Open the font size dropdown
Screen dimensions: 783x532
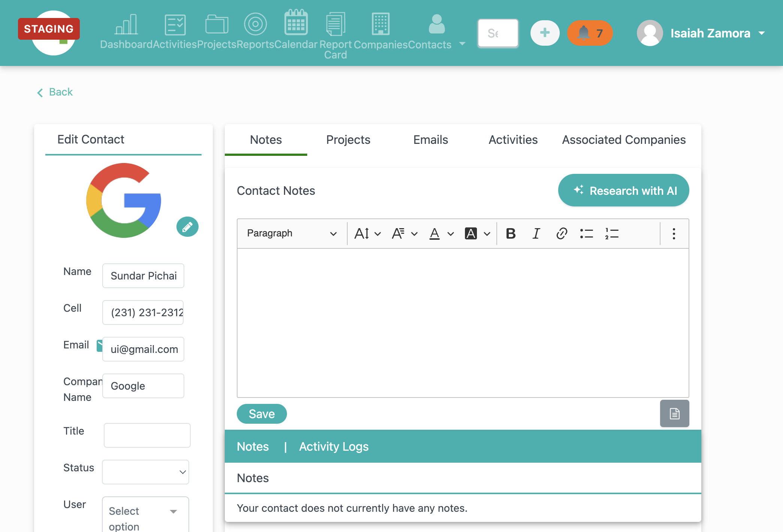(x=368, y=233)
